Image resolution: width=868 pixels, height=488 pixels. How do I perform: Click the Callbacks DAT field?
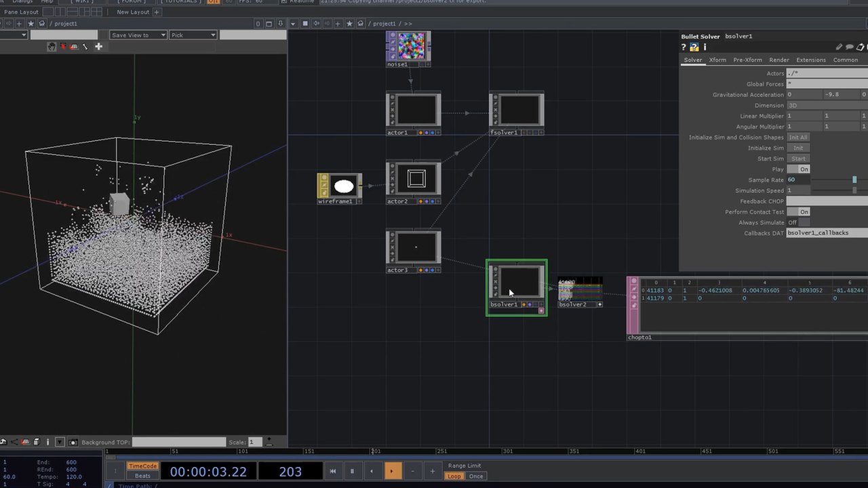tap(827, 233)
